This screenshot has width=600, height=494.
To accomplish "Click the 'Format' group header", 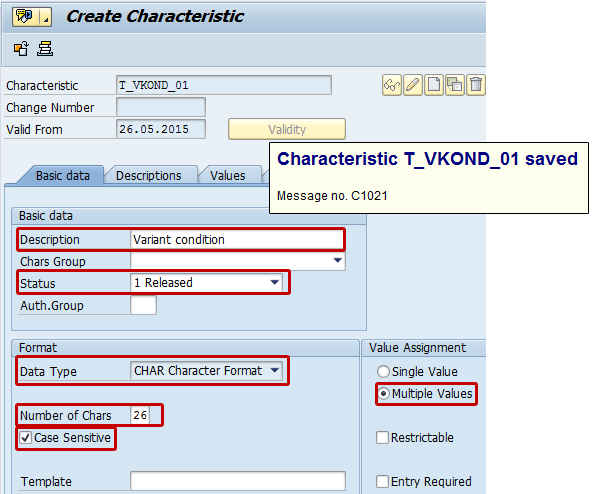I will coord(38,347).
